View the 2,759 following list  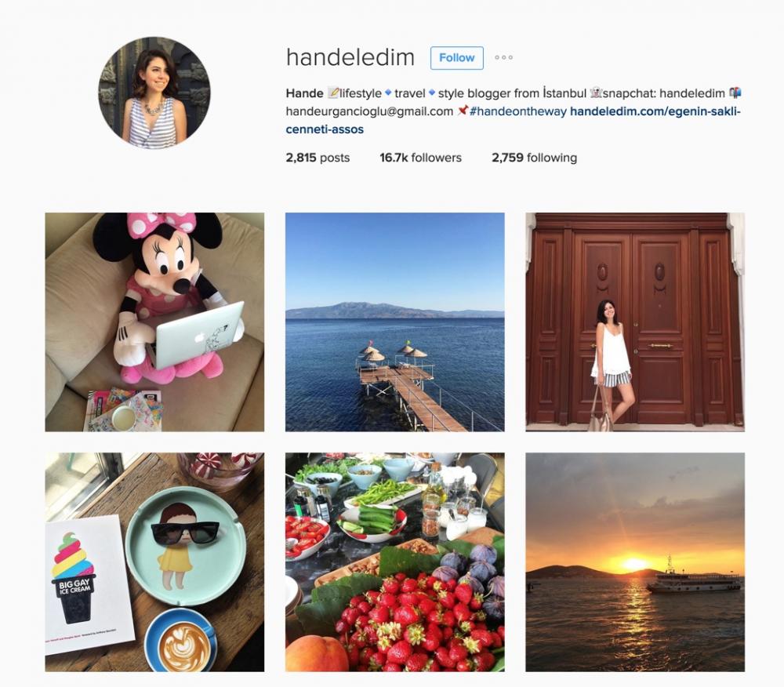[x=534, y=158]
